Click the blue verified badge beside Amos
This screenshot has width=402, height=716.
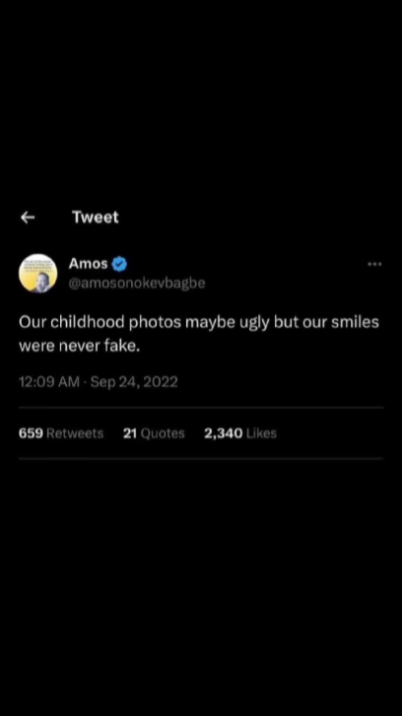119,263
